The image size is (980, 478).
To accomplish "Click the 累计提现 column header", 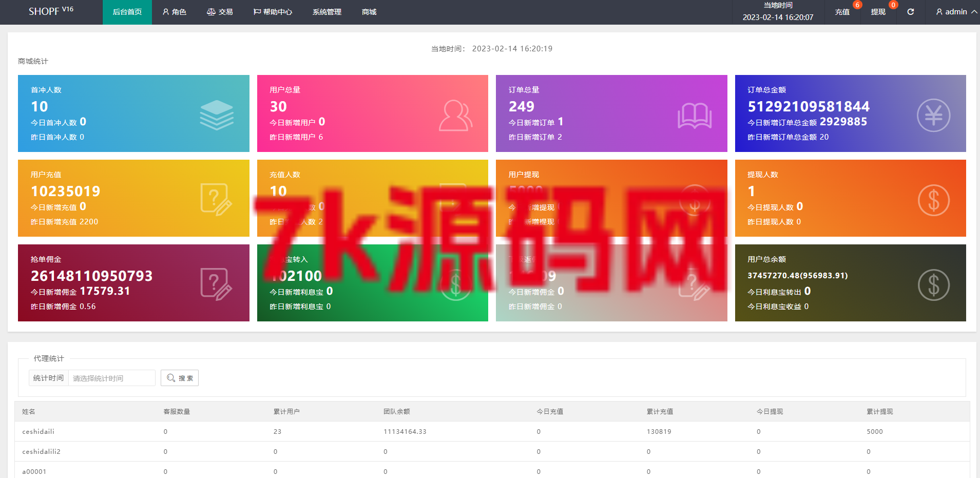I will (x=880, y=411).
